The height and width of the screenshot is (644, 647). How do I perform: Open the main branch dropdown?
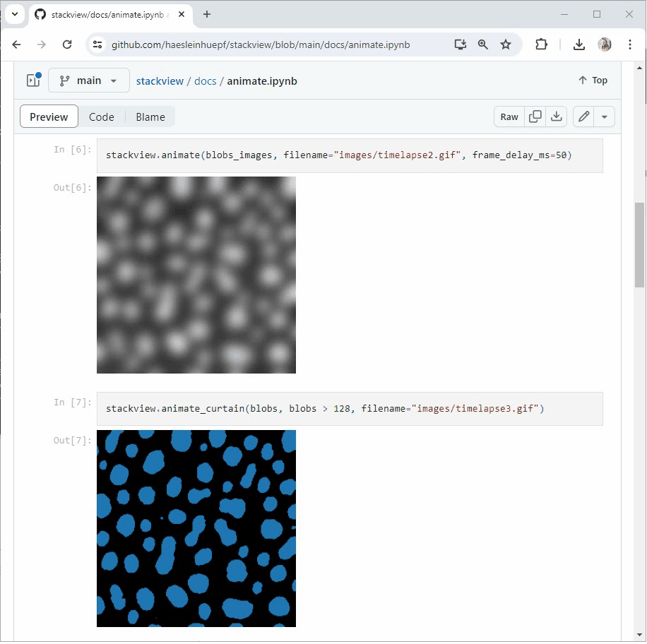(x=89, y=80)
